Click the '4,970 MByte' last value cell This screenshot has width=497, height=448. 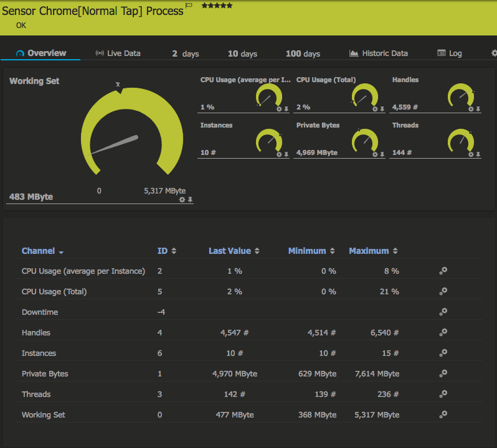(x=235, y=374)
